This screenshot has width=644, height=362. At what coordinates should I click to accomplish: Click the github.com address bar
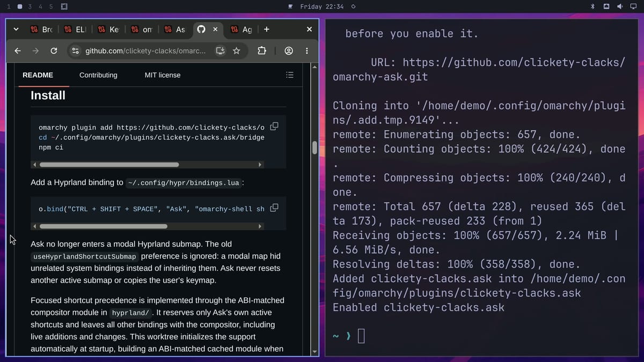pyautogui.click(x=145, y=51)
